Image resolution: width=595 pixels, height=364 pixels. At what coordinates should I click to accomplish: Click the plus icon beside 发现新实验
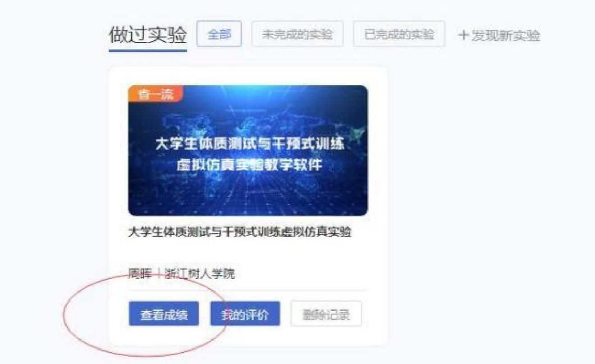pos(463,35)
